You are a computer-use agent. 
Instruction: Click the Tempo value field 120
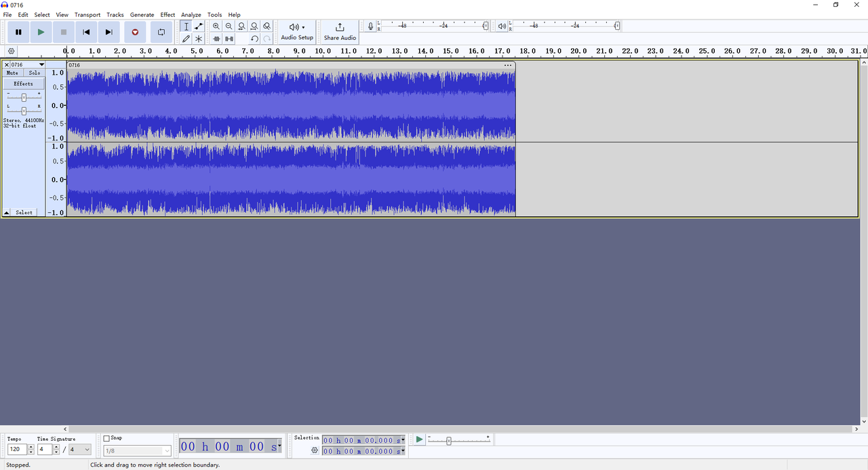coord(17,449)
